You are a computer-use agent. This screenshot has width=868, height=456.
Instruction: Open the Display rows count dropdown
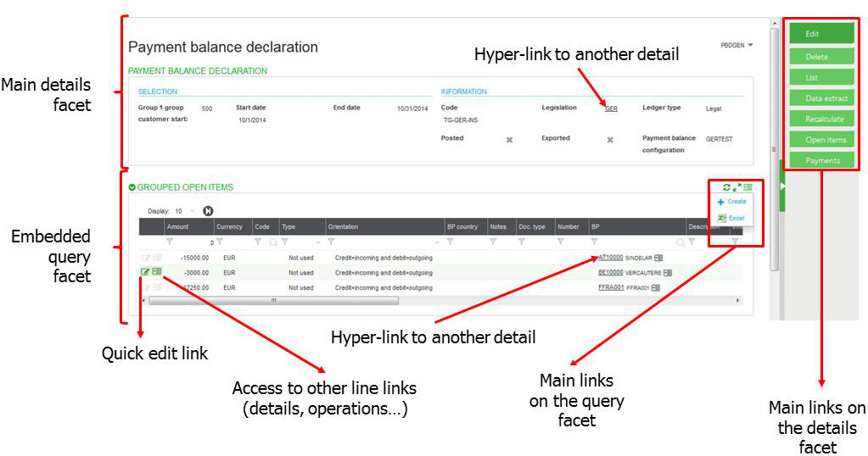pyautogui.click(x=192, y=210)
